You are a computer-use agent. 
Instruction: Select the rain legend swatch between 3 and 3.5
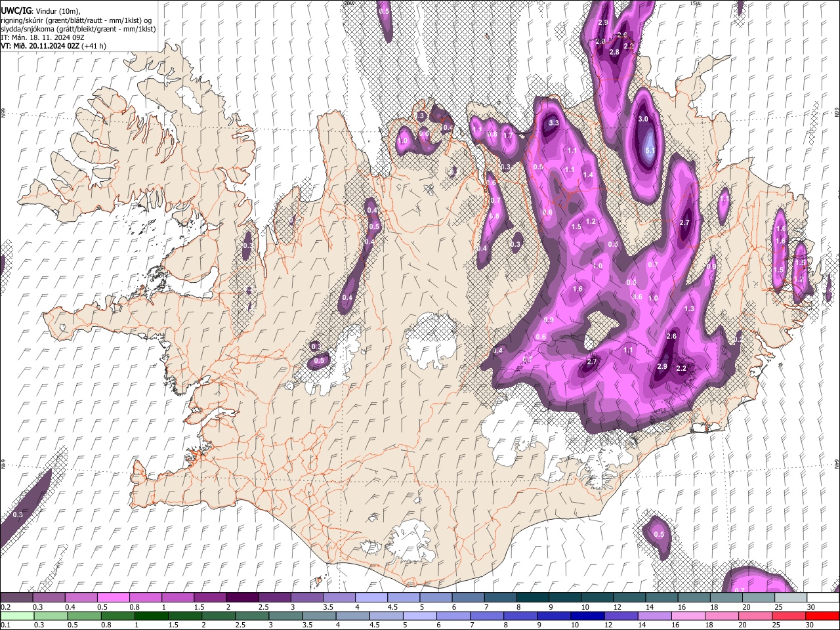[x=285, y=616]
